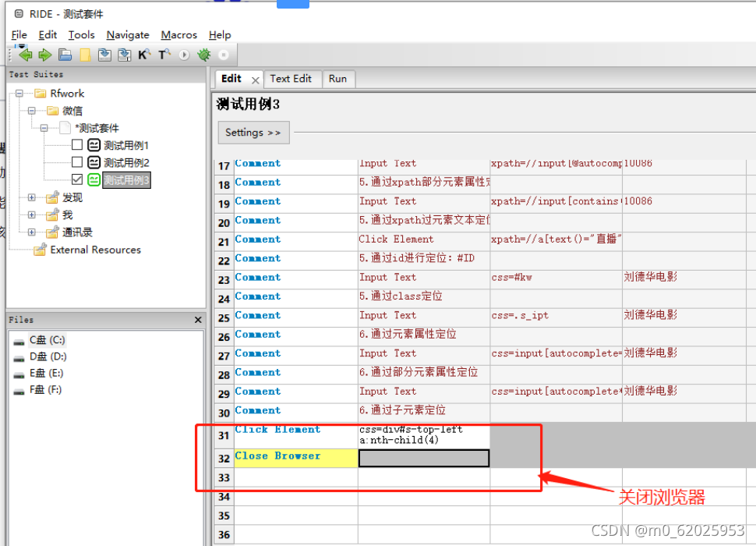Click the Debug bug icon
Screen dimensions: 756x546
click(x=203, y=55)
